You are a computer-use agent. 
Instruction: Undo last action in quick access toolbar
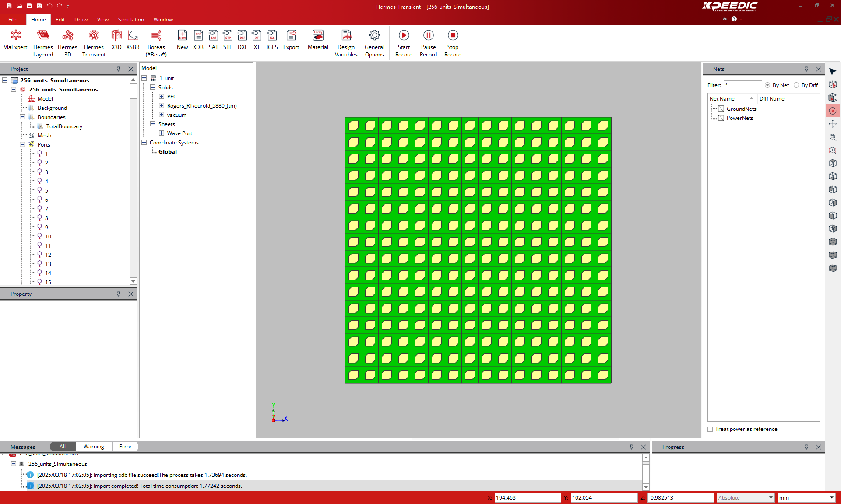click(x=49, y=6)
